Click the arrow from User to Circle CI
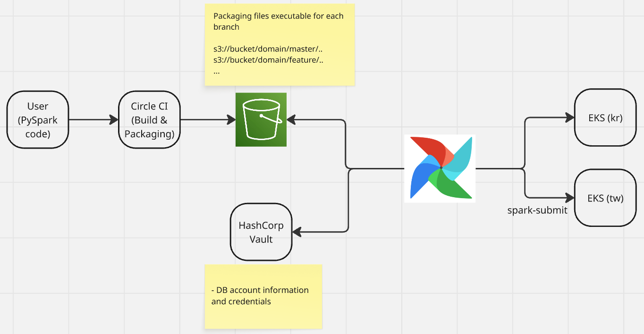This screenshot has width=644, height=334. tap(93, 120)
